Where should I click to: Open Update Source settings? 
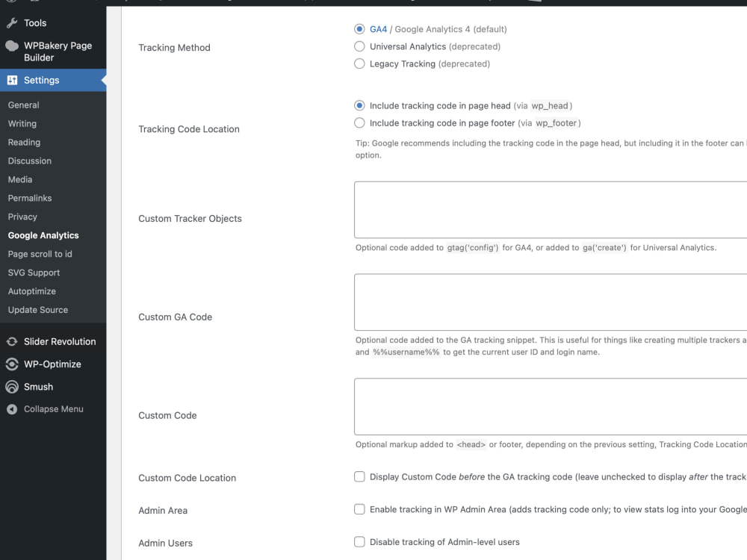tap(37, 310)
